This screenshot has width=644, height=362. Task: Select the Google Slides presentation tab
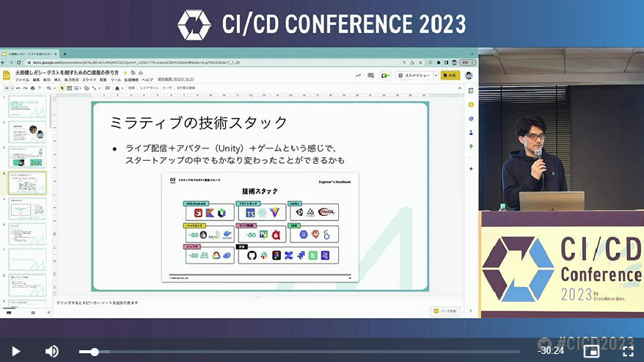29,54
